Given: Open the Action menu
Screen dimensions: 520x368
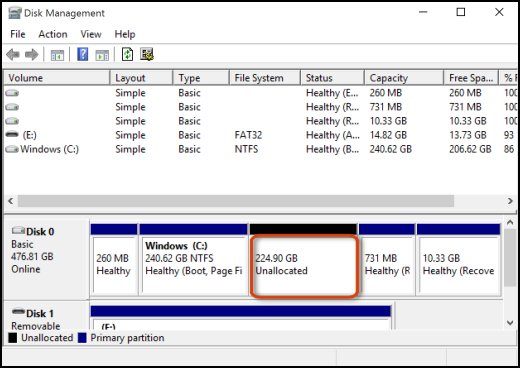Looking at the screenshot, I should (x=53, y=34).
